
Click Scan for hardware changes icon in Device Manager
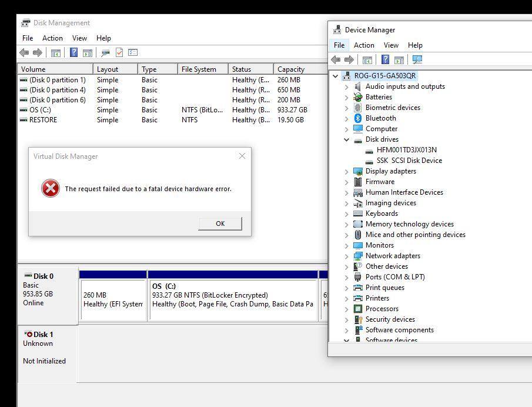417,59
